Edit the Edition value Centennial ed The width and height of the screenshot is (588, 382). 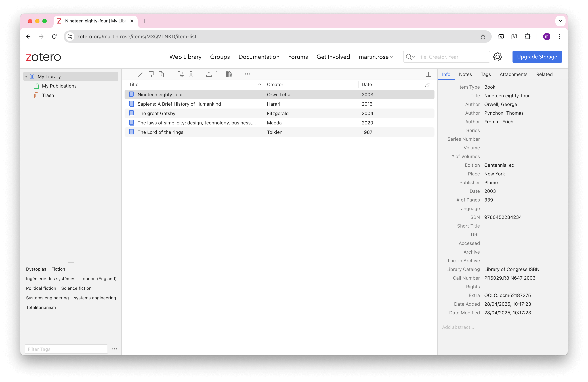point(499,165)
